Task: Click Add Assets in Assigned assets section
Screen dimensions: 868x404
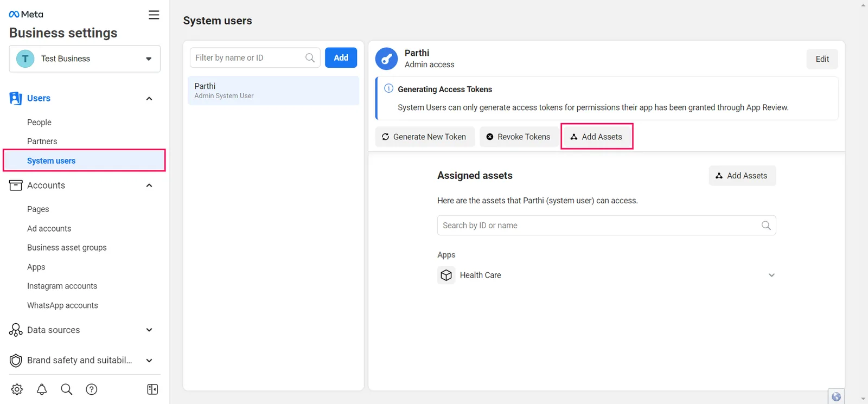Action: 742,176
